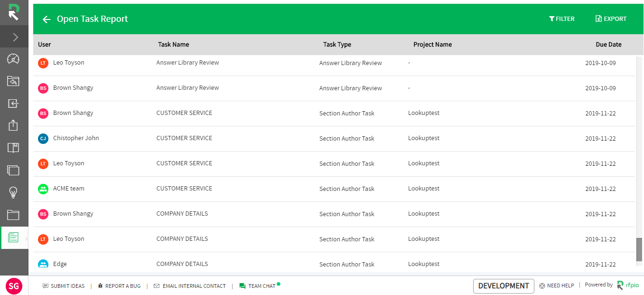The height and width of the screenshot is (295, 644).
Task: Sort by Task Type column header
Action: [337, 45]
